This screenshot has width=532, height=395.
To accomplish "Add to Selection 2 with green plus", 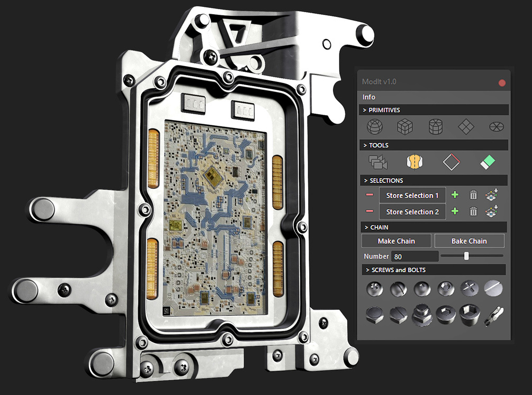I will pos(455,212).
